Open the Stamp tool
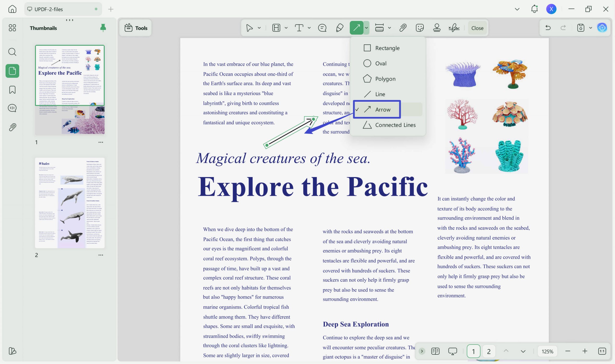615x364 pixels. pyautogui.click(x=437, y=28)
